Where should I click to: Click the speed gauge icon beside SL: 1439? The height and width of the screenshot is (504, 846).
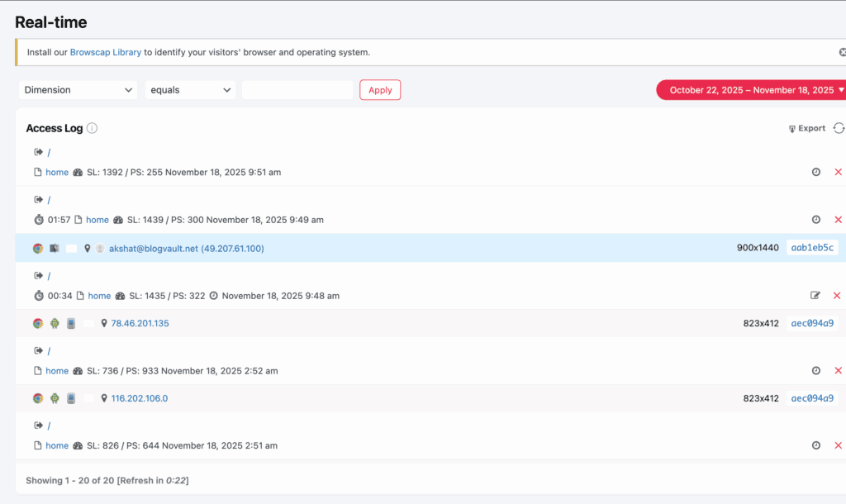(118, 220)
